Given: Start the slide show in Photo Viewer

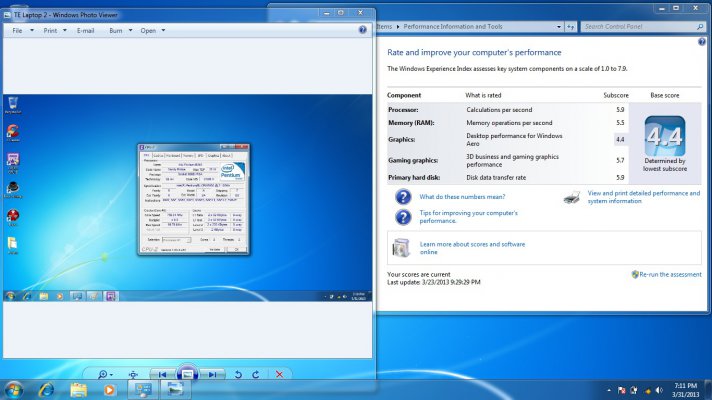Looking at the screenshot, I should coord(187,374).
